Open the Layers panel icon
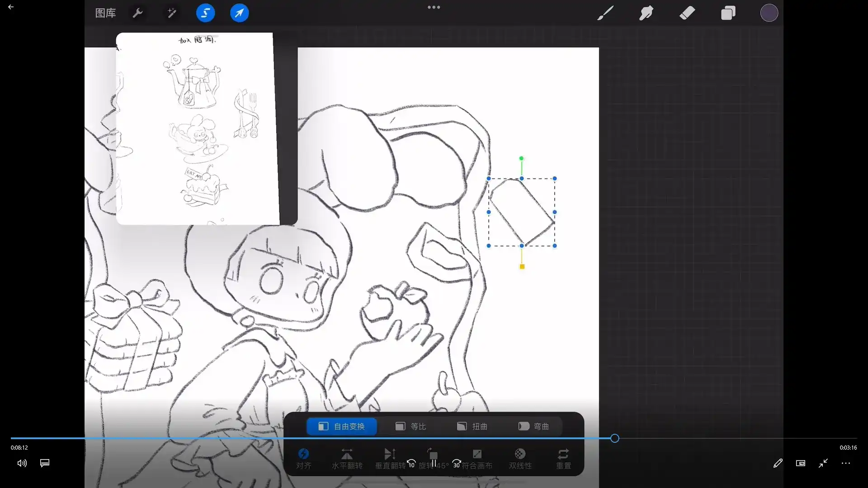 [728, 13]
